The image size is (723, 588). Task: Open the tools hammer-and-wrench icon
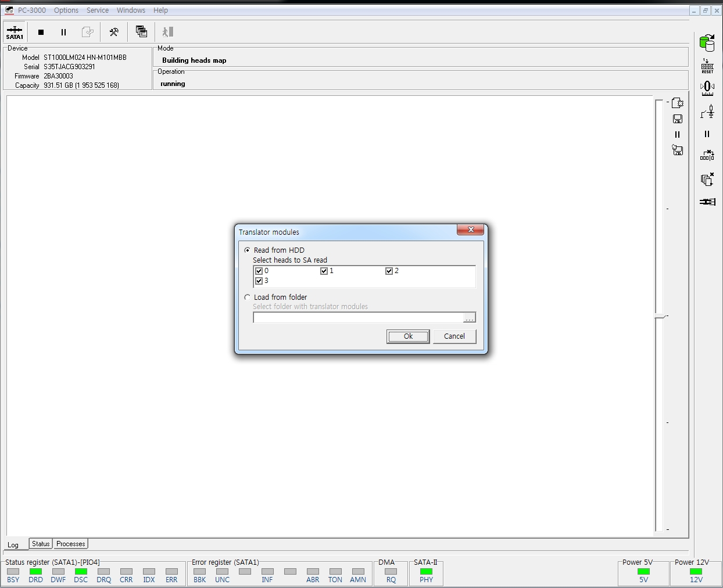(114, 32)
